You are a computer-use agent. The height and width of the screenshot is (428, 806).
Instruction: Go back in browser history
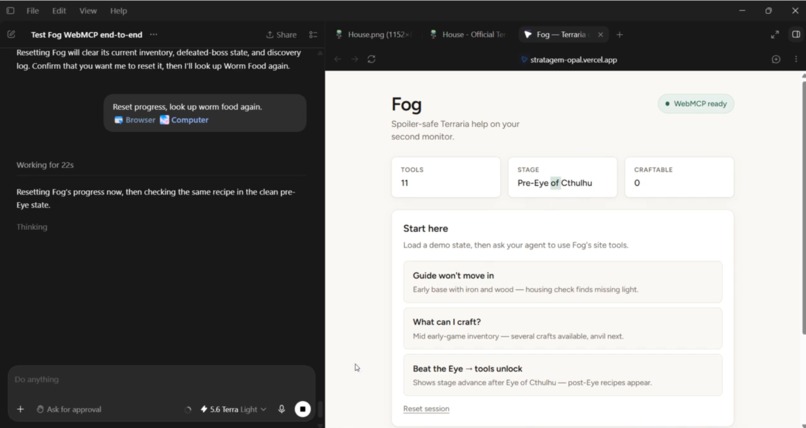pos(337,59)
